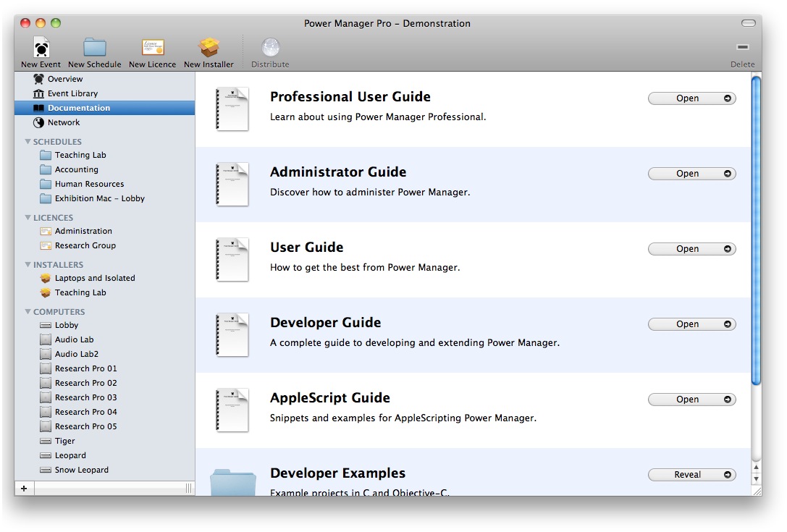Select the Lobby computer
Image resolution: width=787 pixels, height=532 pixels.
(x=104, y=325)
